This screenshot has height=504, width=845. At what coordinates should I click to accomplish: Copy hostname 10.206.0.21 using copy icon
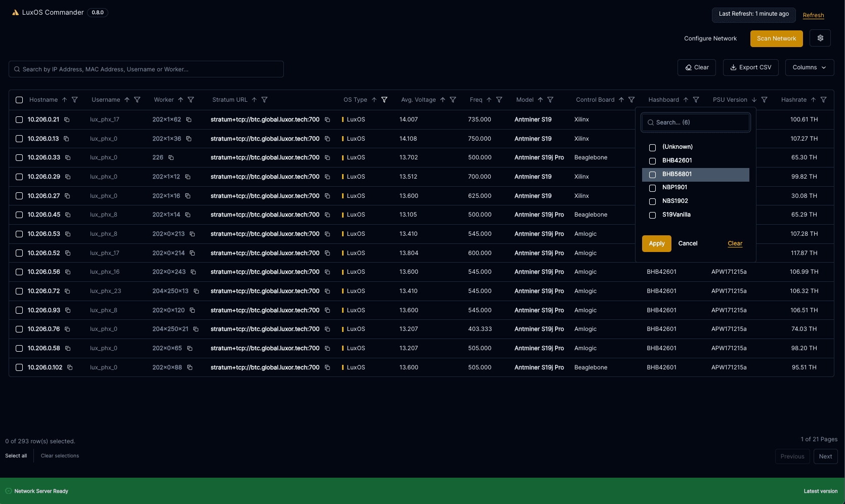(x=67, y=120)
